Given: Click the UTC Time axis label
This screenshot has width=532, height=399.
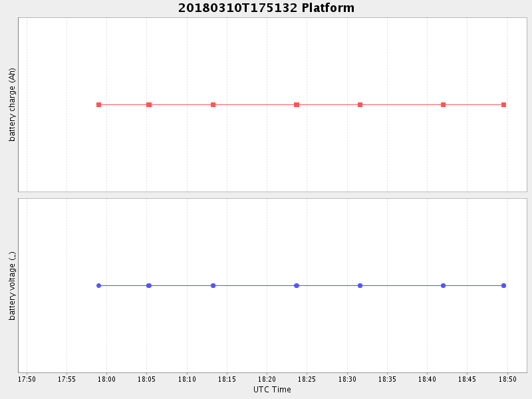Looking at the screenshot, I should [272, 390].
